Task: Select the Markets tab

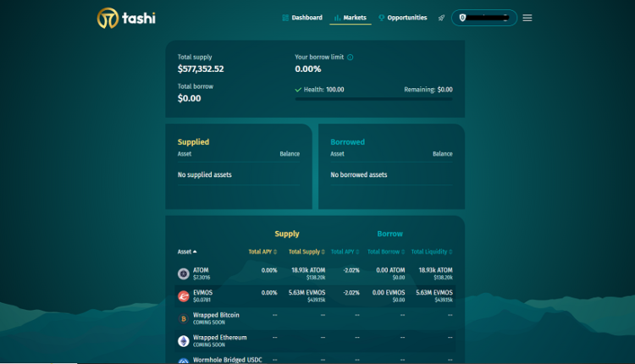Action: [x=350, y=18]
